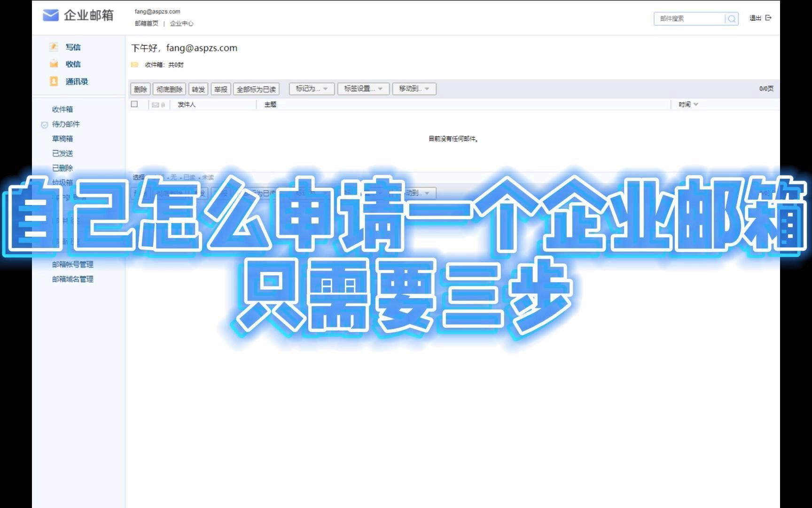812x508 pixels.
Task: Click the fang@aspzs.com account text at top
Action: (x=157, y=12)
